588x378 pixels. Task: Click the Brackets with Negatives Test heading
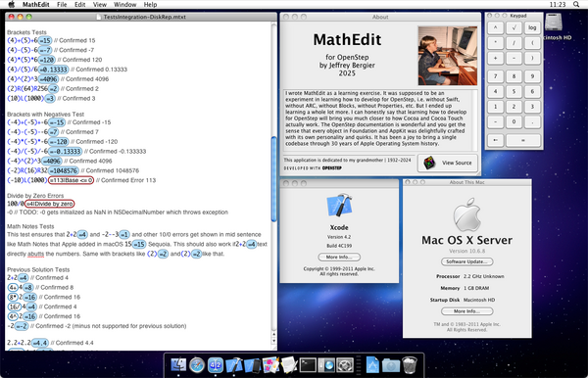click(x=45, y=115)
